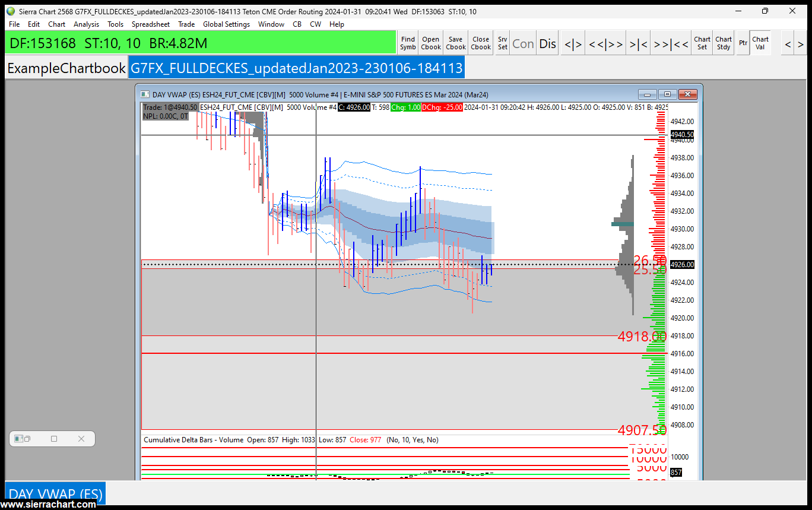Open the CW menu

point(316,24)
